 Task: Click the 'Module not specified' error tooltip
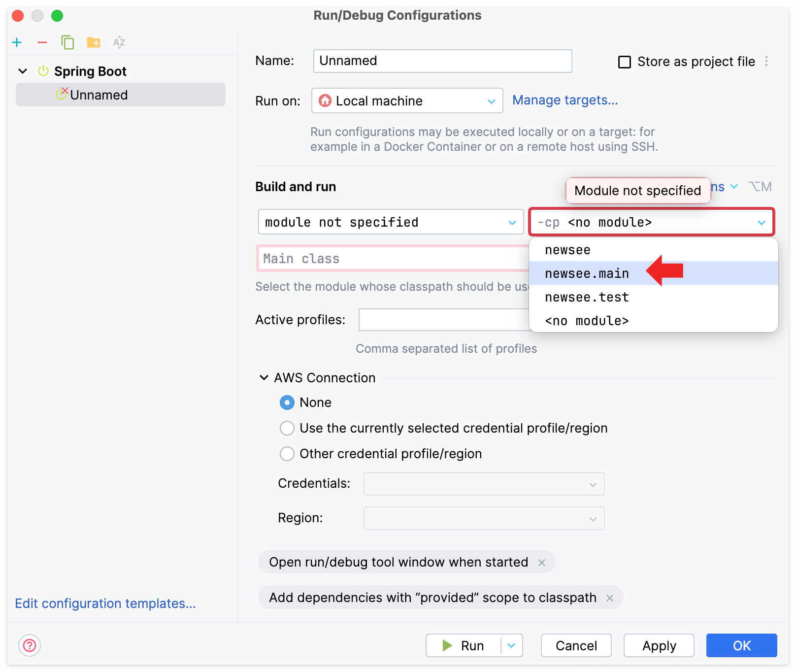638,190
